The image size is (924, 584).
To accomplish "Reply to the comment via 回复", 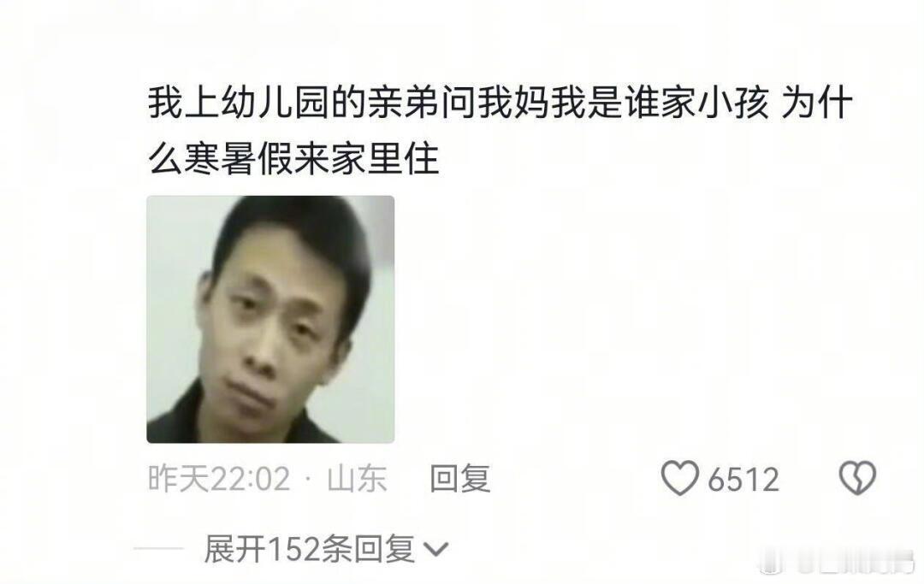I will 460,478.
